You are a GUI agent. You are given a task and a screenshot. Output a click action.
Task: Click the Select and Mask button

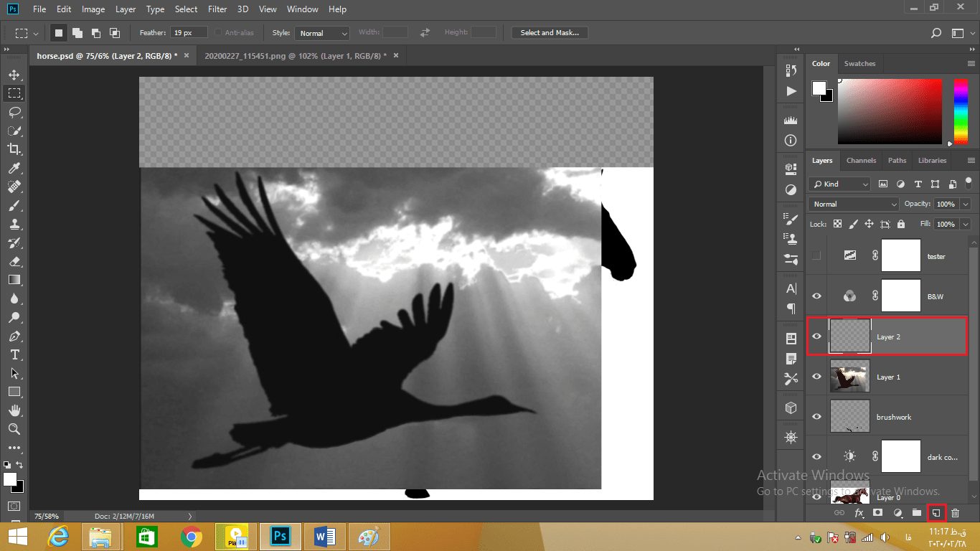pyautogui.click(x=550, y=33)
